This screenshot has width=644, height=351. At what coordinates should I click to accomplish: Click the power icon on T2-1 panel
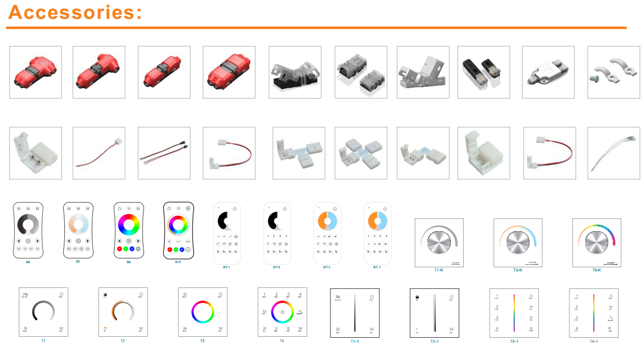451,297
